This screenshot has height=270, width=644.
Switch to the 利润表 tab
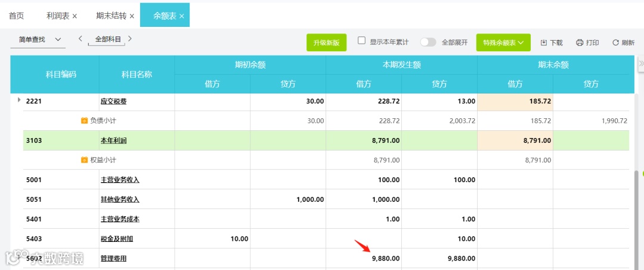coord(58,16)
